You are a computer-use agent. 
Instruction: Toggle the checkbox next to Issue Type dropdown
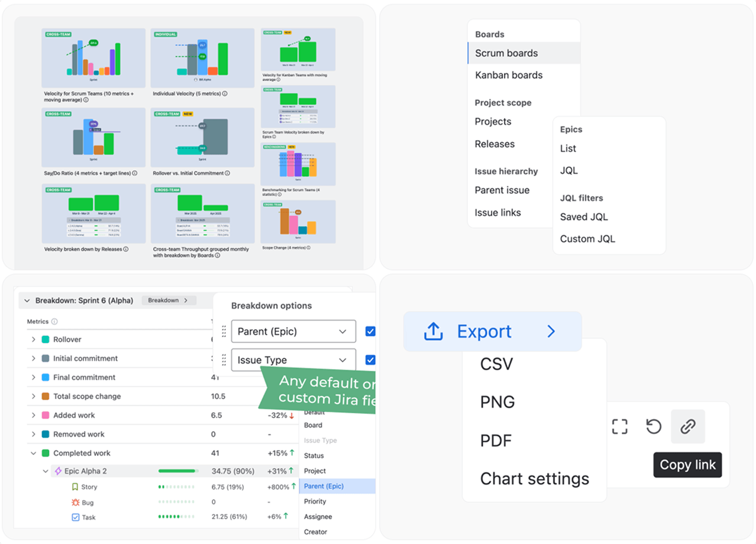[370, 360]
